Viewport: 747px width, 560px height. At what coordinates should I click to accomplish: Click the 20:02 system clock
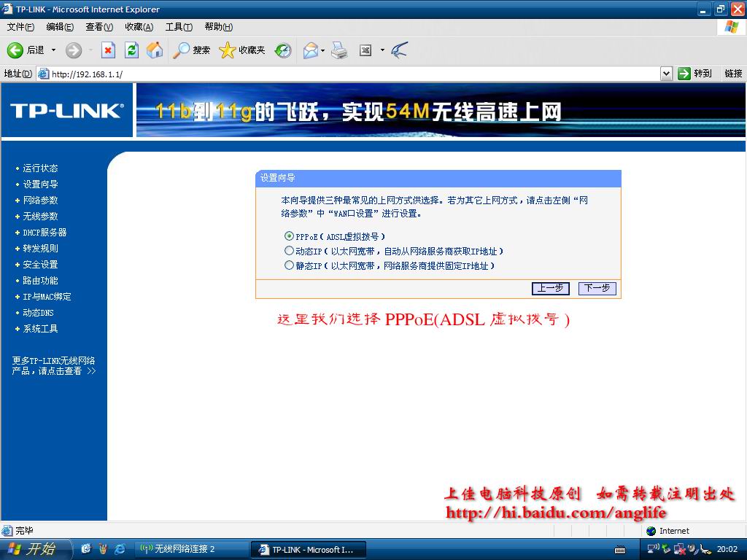(x=727, y=549)
